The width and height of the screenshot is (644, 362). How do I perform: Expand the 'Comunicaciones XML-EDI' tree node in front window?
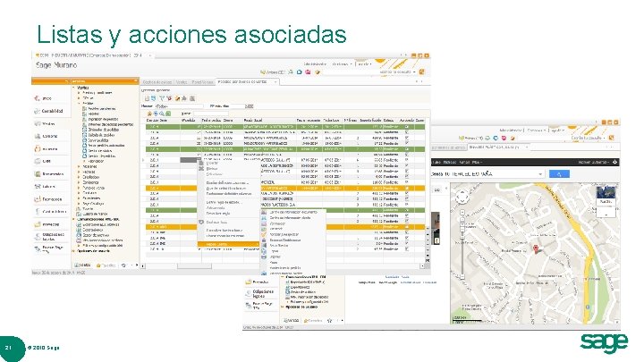(x=74, y=220)
